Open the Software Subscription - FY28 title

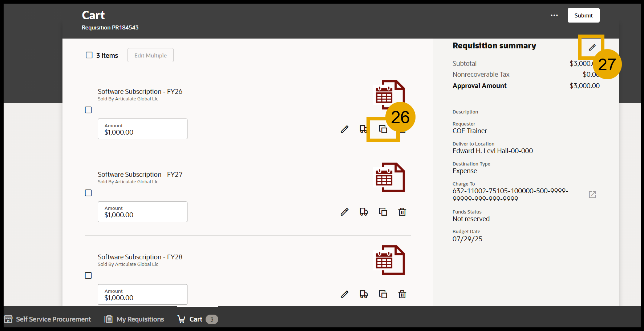pos(140,257)
